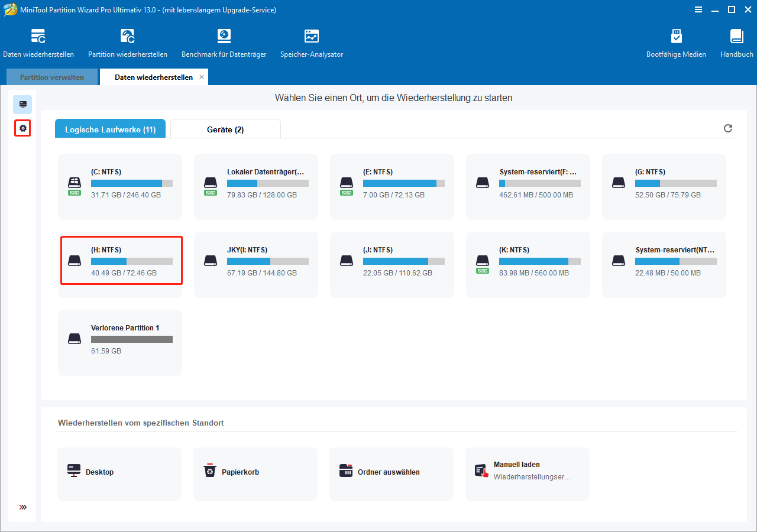Select the (H: NTFS) partition
757x532 pixels.
click(x=121, y=260)
